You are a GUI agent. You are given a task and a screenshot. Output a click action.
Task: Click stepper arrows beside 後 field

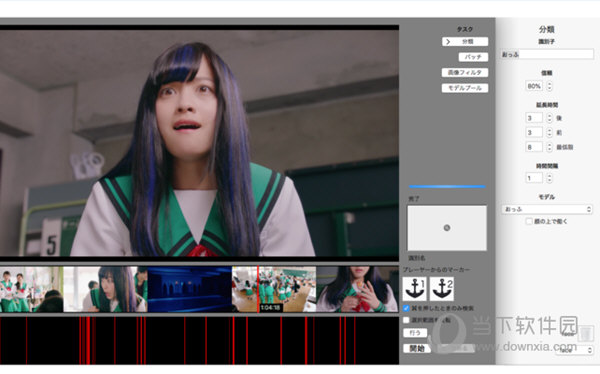pos(549,118)
